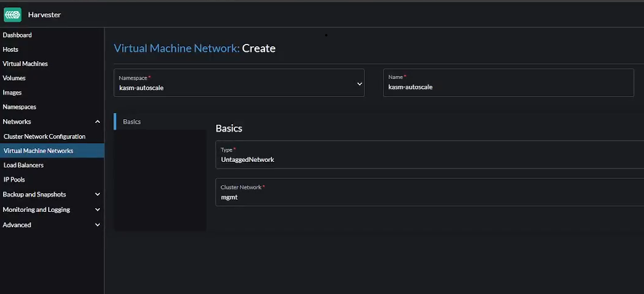
Task: Click the Harvester logo icon
Action: point(12,14)
